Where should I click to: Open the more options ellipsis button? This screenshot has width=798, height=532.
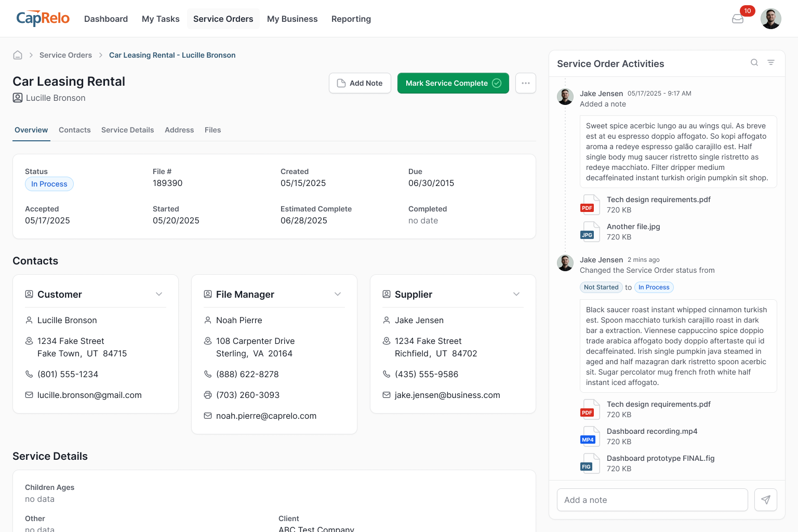pyautogui.click(x=525, y=83)
